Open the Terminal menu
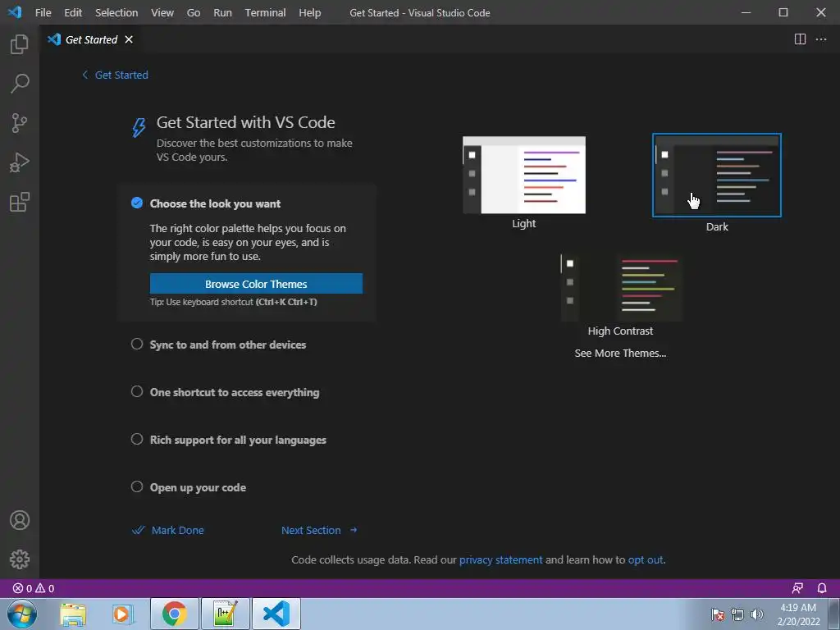 pos(265,12)
